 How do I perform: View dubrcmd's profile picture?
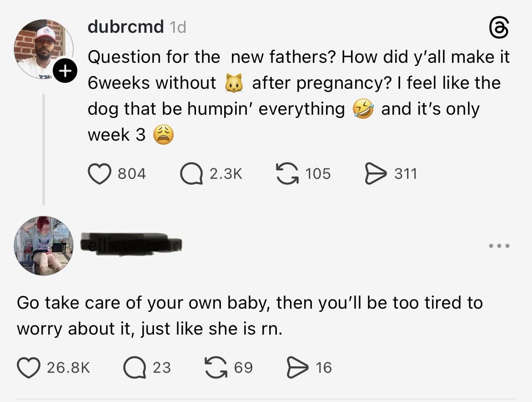[44, 49]
